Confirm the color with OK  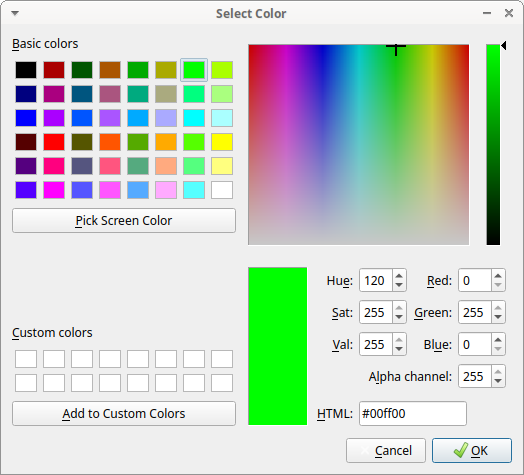pos(472,451)
